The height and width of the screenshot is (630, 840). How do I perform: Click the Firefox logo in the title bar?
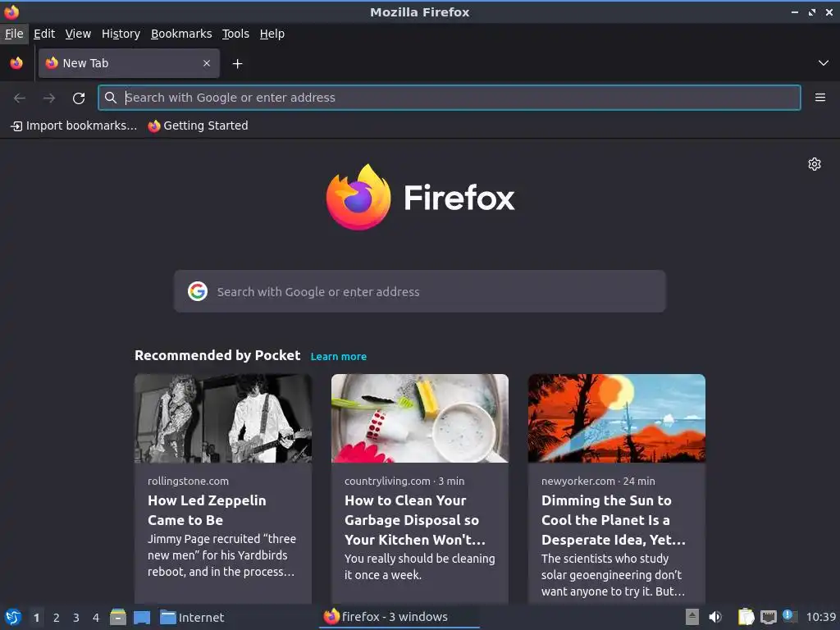pyautogui.click(x=11, y=11)
